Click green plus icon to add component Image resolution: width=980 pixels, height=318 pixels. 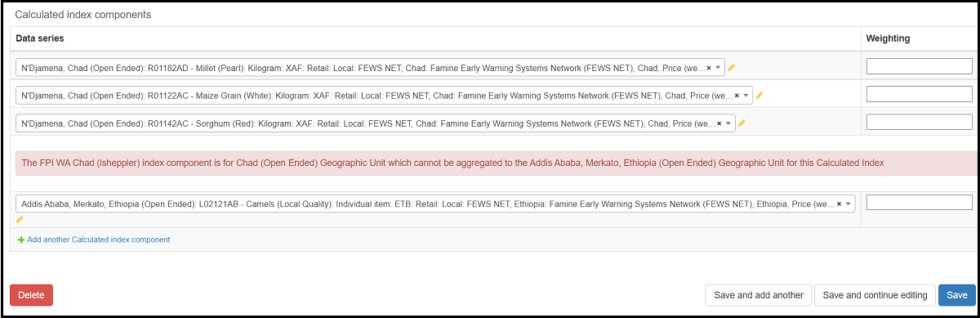[21, 240]
